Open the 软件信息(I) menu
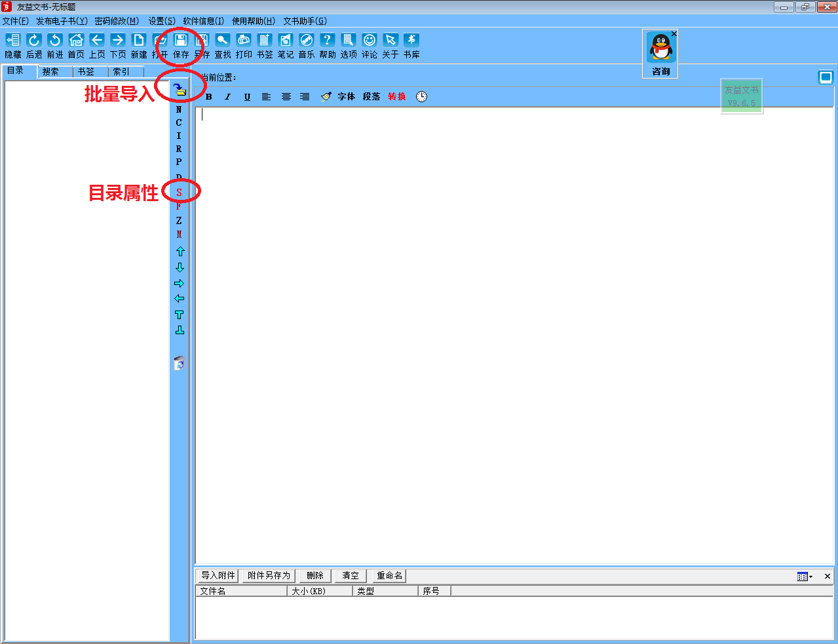 pyautogui.click(x=203, y=21)
